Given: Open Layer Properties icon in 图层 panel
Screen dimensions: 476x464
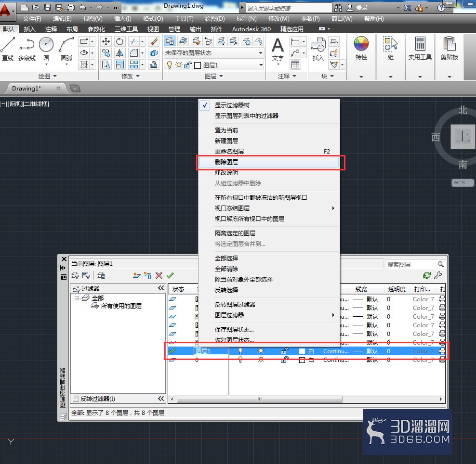Looking at the screenshot, I should tap(170, 40).
